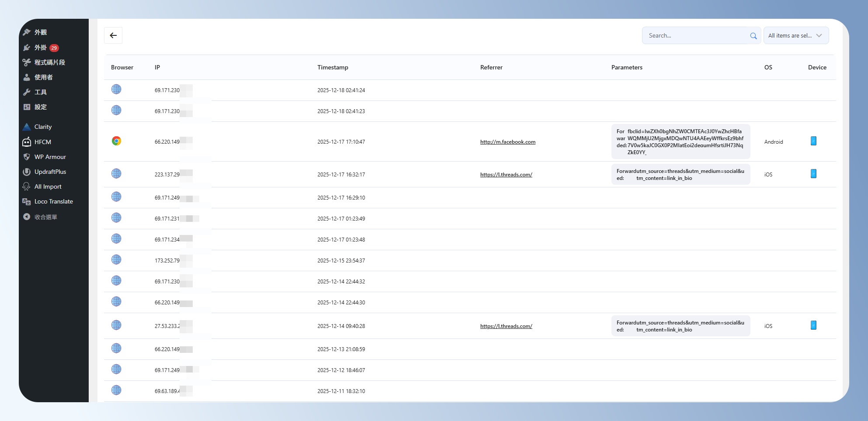Click the WP Armour shield icon
Viewport: 868px width, 421px height.
click(27, 157)
